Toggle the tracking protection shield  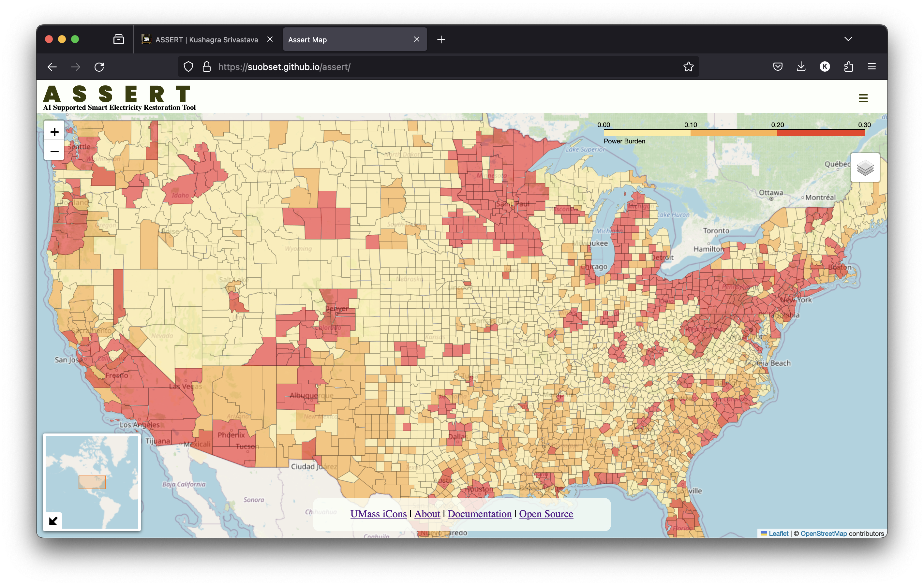coord(188,67)
